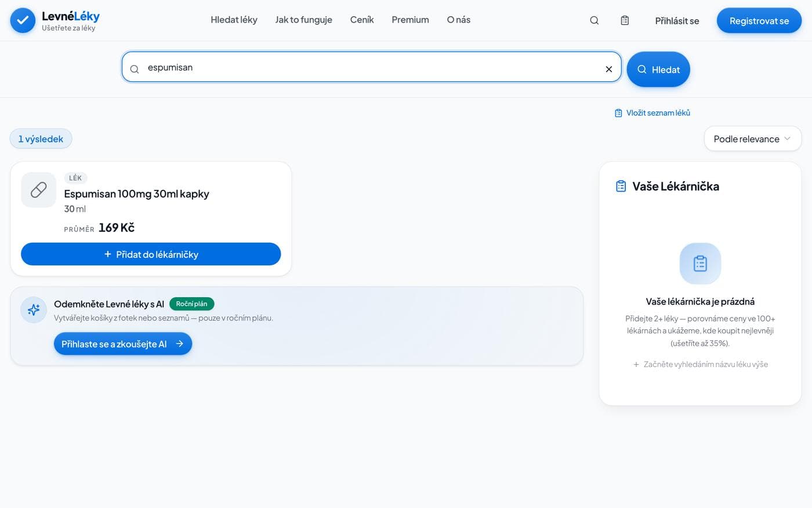Click the LevnéLéky checkmark logo
Viewport: 812px width, 508px height.
23,20
